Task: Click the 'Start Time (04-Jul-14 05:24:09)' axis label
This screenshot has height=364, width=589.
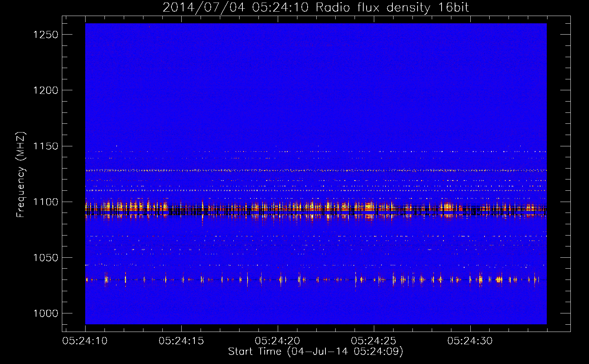Action: 316,352
